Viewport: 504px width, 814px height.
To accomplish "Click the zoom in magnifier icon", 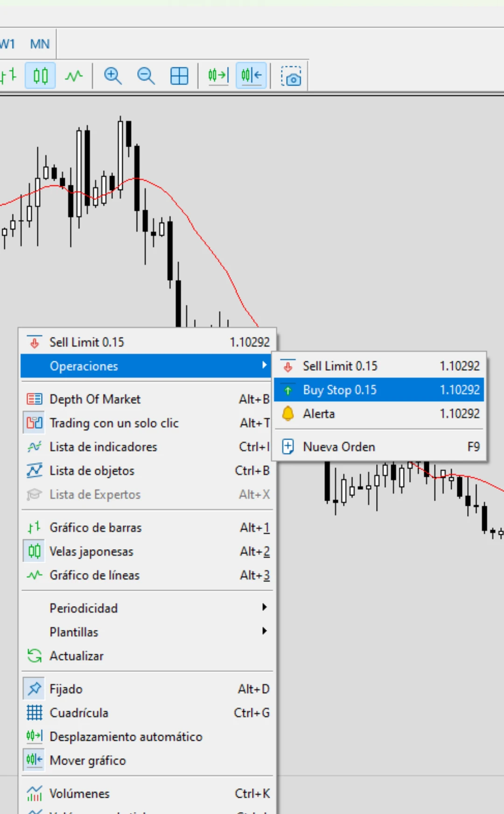I will [112, 76].
